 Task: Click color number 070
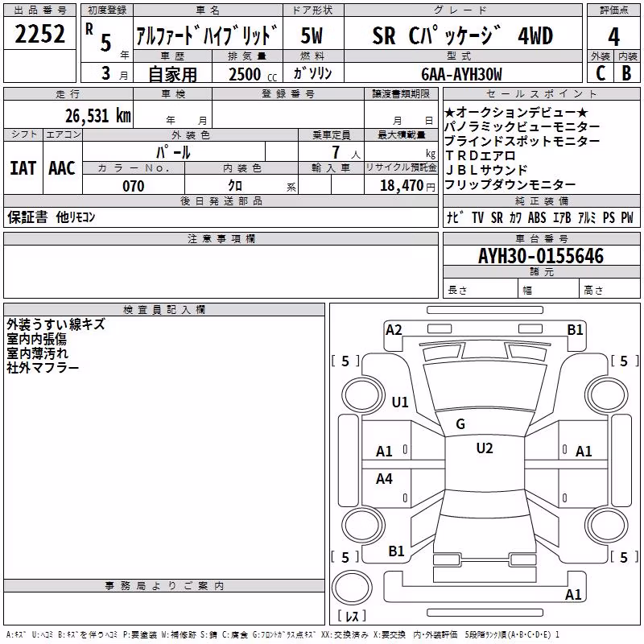134,186
